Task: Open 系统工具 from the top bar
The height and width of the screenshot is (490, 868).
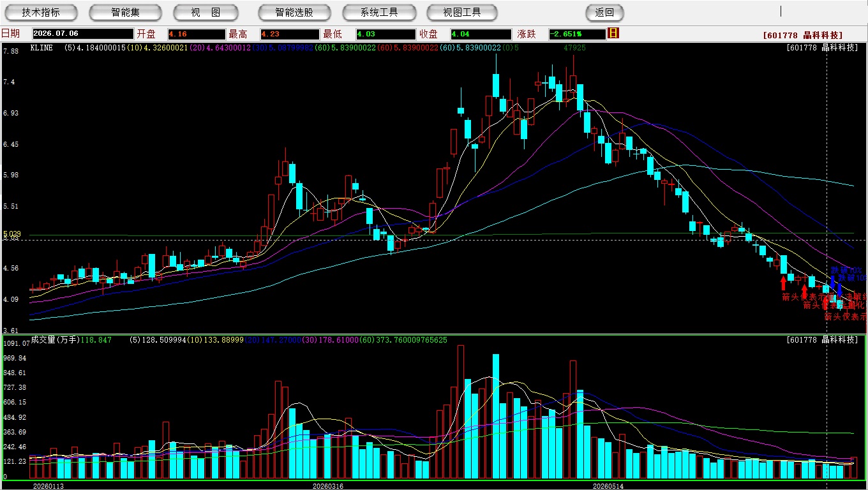Action: point(379,12)
